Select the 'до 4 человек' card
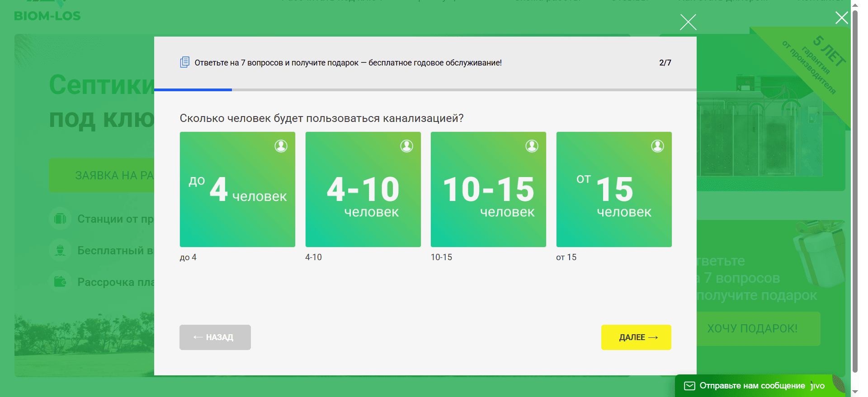Viewport: 868px width, 397px height. [x=237, y=189]
